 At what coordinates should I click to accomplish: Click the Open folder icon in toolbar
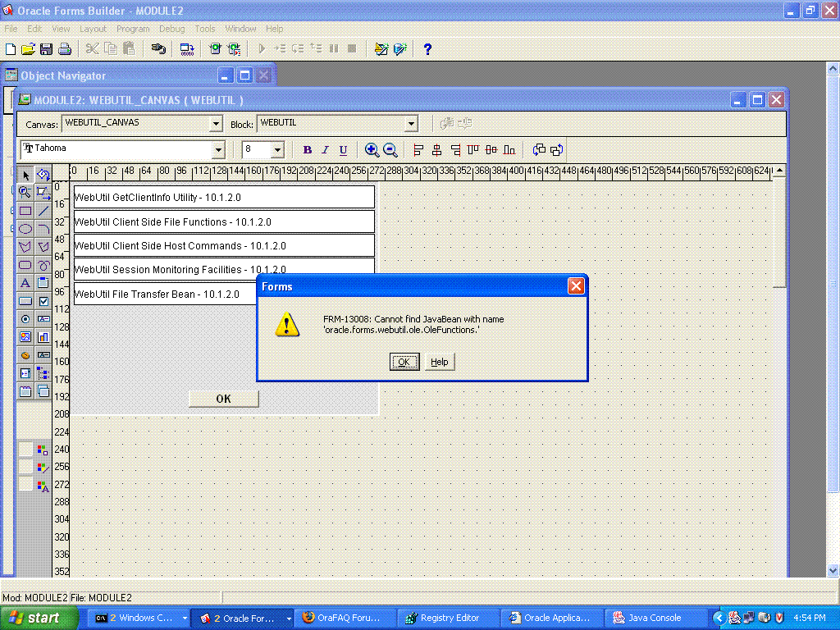[x=29, y=49]
